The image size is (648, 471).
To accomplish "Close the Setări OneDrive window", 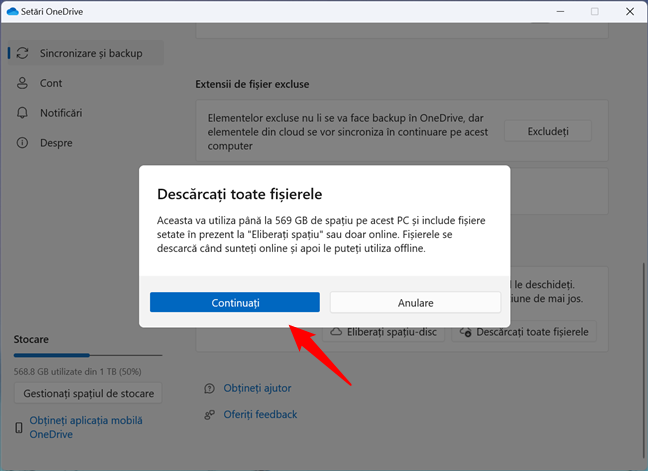I will pos(630,12).
